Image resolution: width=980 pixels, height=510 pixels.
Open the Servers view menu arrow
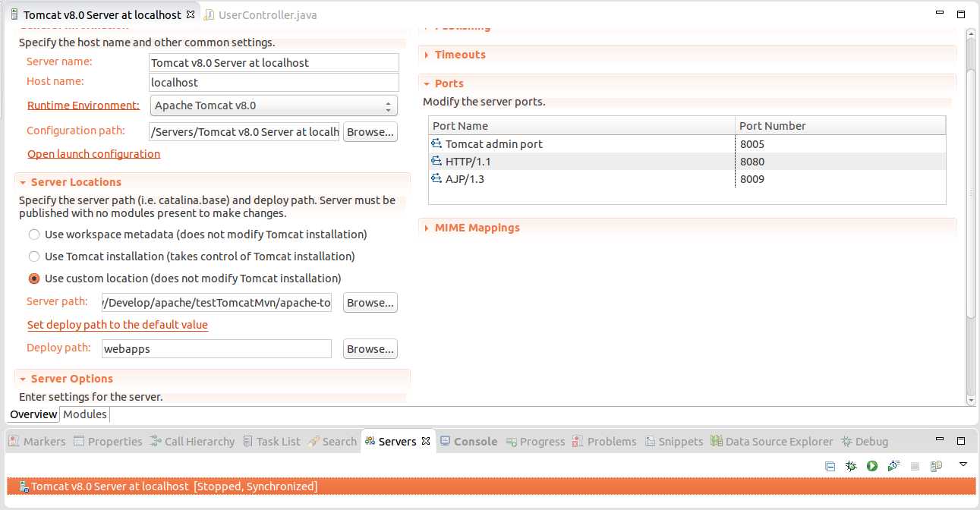[963, 464]
